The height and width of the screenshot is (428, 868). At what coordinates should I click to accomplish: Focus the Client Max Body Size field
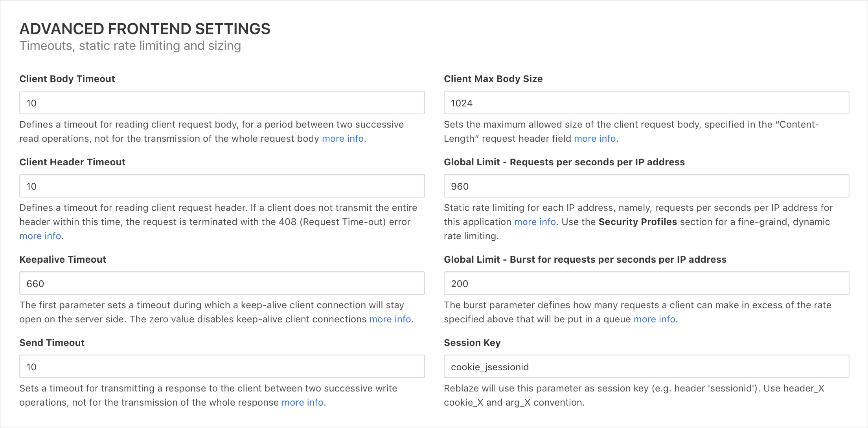646,103
